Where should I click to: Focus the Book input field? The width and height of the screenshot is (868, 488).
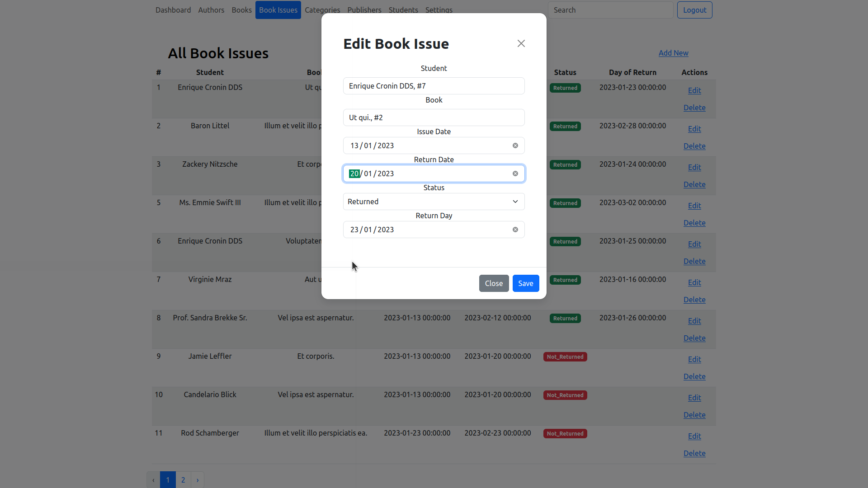coord(434,117)
